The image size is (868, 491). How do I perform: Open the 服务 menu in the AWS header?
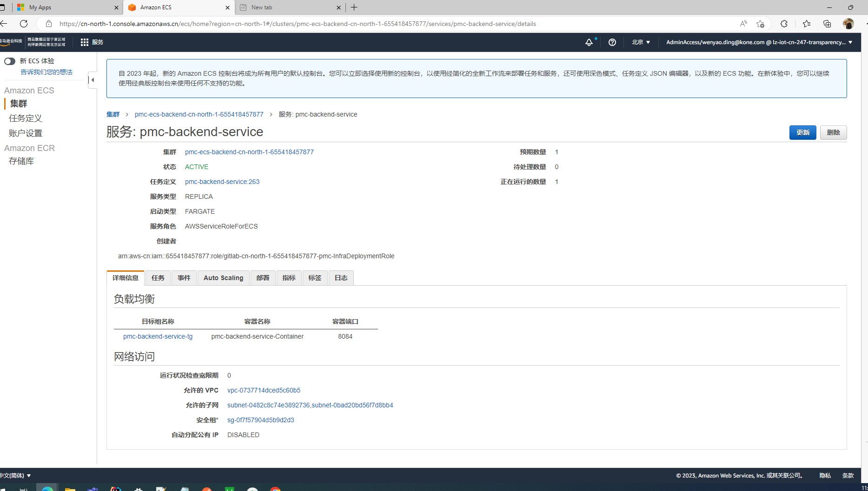coord(98,42)
